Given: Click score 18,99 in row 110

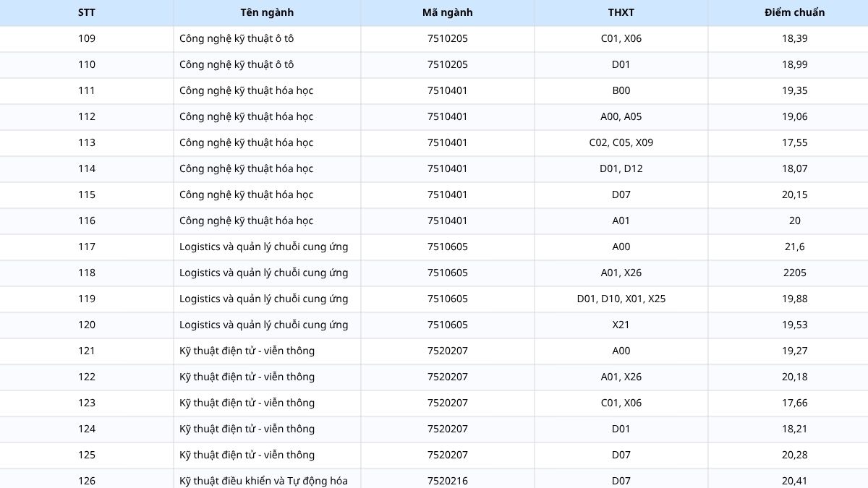Looking at the screenshot, I should pos(795,64).
